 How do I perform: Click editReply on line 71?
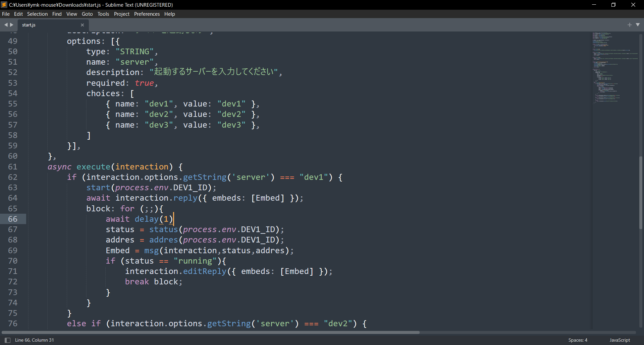click(205, 271)
